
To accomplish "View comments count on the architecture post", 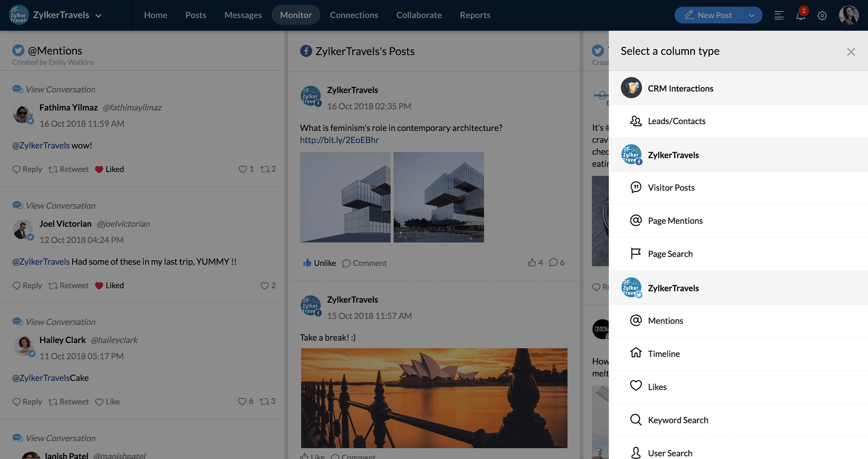I will pos(557,262).
